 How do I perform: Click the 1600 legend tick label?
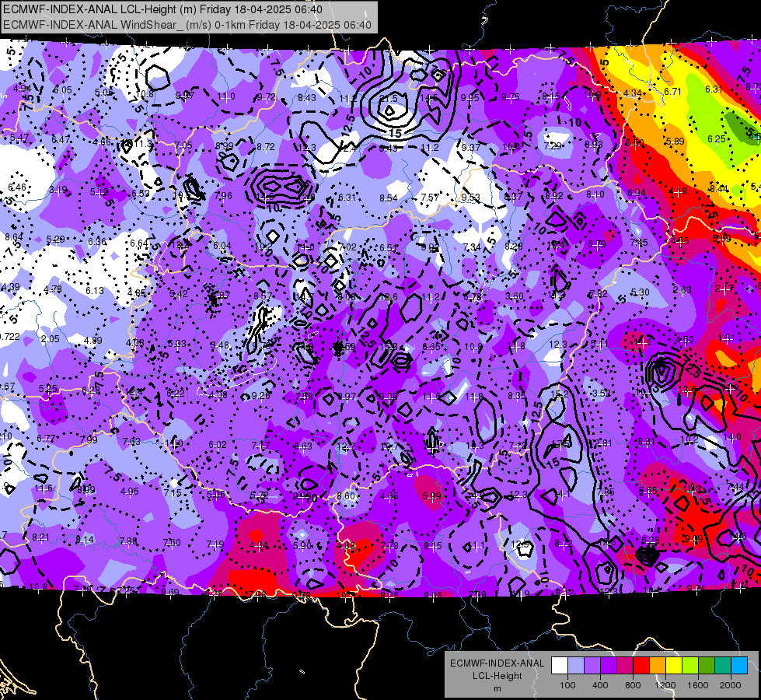(x=697, y=685)
